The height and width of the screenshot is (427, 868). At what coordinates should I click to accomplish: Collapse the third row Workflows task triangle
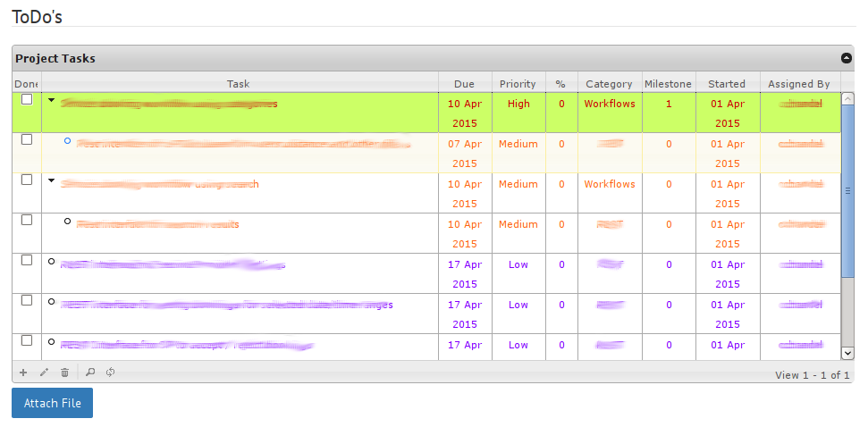click(51, 180)
